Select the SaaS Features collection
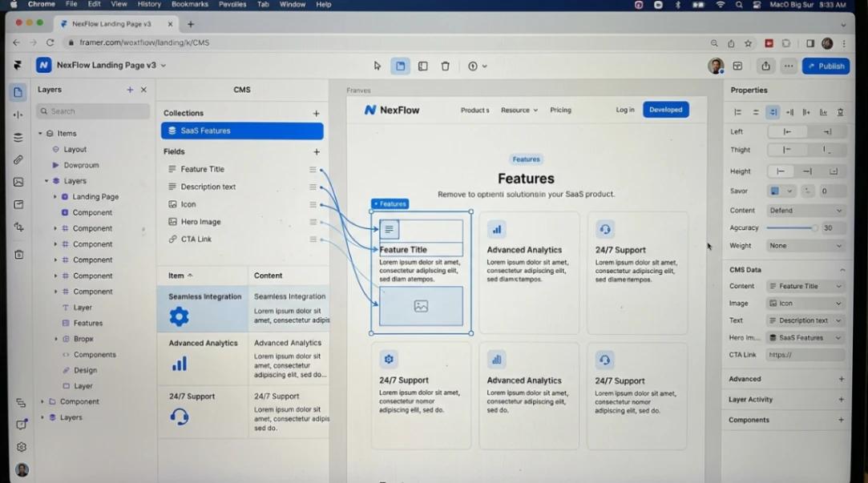868x483 pixels. pos(243,131)
